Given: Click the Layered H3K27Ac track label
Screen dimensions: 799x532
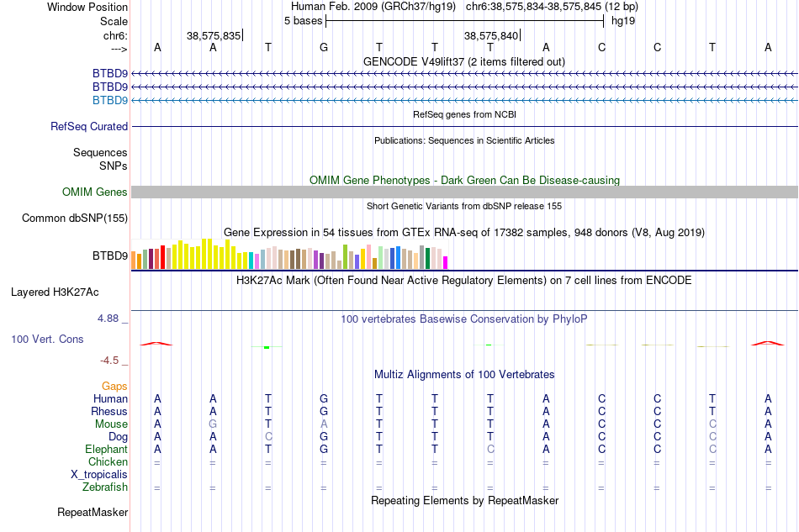Looking at the screenshot, I should 55,292.
